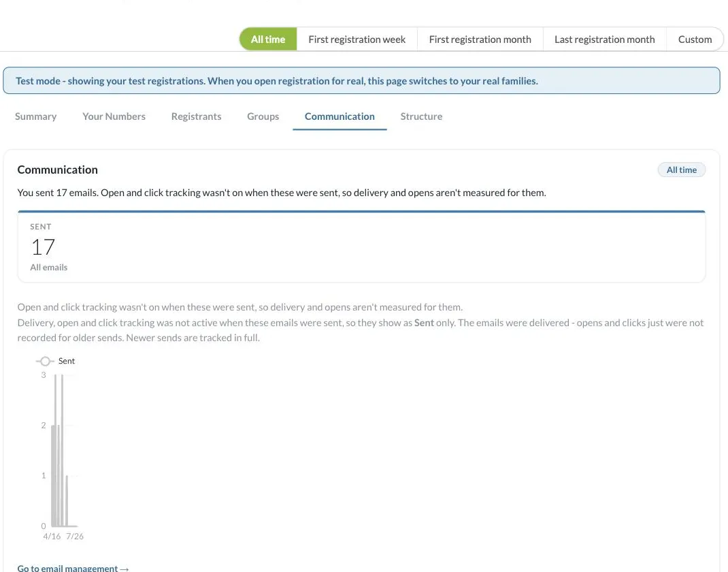Follow the Go to email management link
This screenshot has width=728, height=572.
click(73, 568)
